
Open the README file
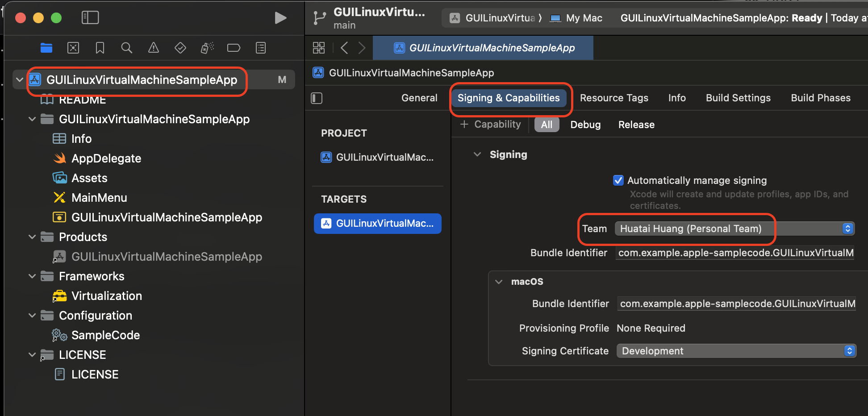click(83, 100)
